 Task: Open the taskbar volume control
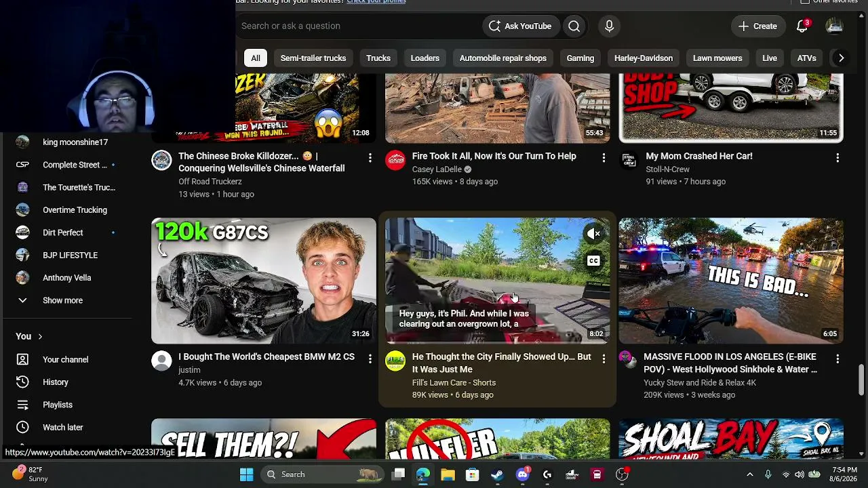coord(800,474)
